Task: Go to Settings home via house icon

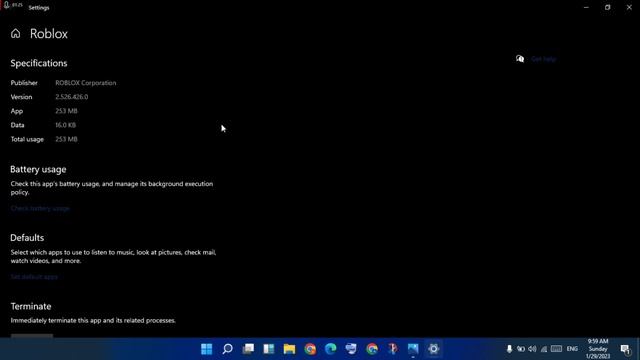Action: tap(16, 33)
